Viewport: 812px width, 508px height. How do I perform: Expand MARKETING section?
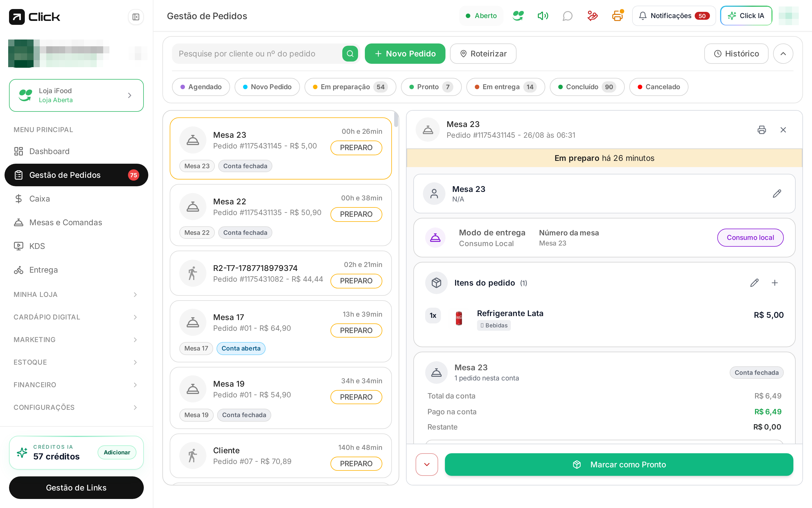pos(76,340)
